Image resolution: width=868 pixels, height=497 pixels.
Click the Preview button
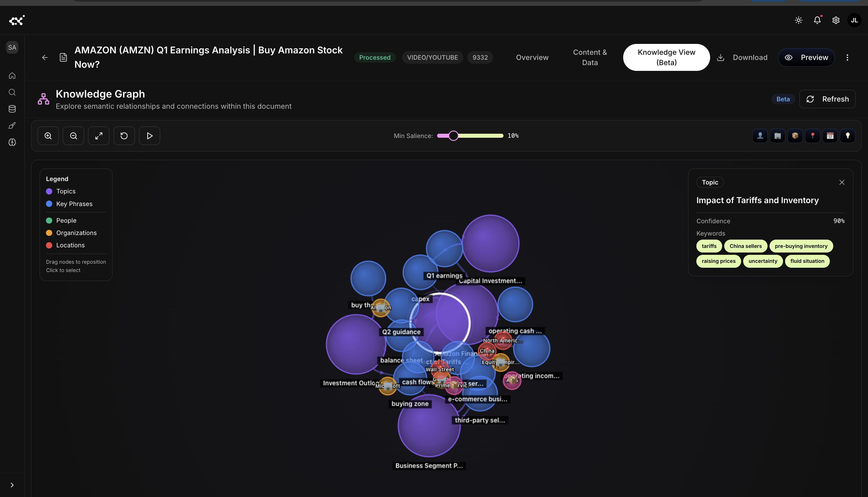coord(807,57)
